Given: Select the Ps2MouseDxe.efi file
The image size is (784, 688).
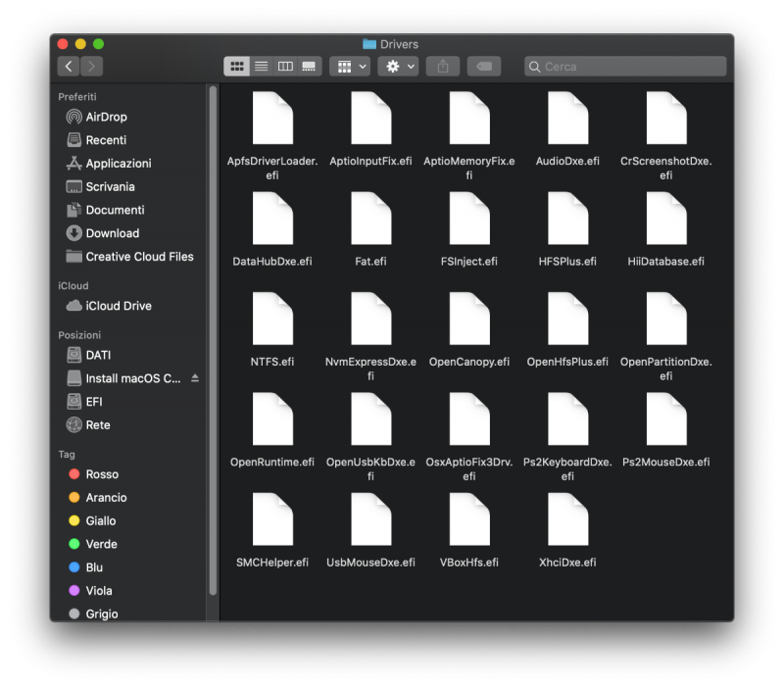Looking at the screenshot, I should pos(666,430).
